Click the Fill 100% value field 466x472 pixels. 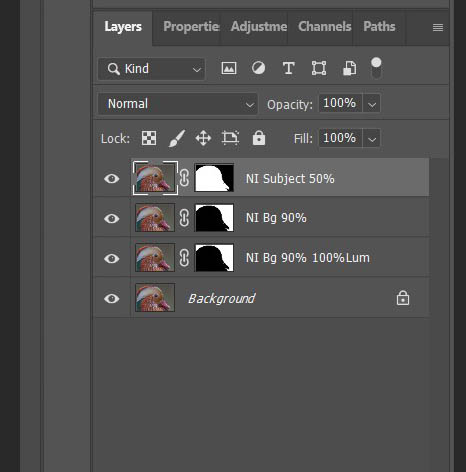340,138
